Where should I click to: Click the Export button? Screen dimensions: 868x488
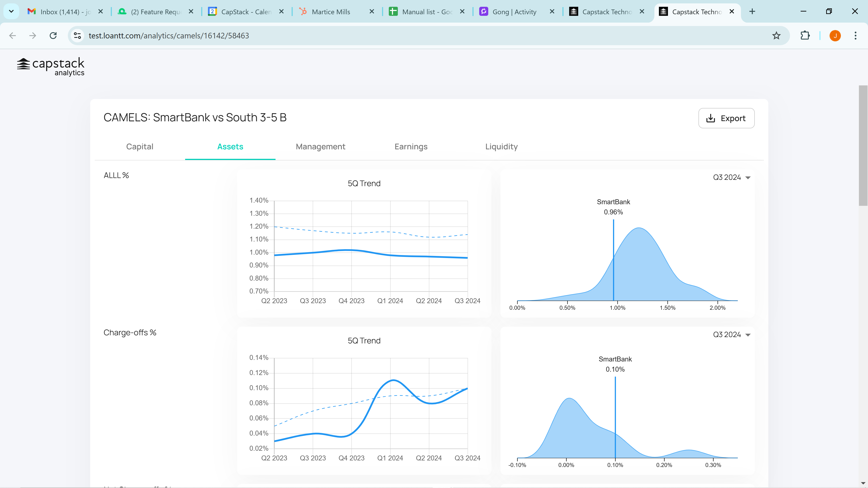point(726,118)
